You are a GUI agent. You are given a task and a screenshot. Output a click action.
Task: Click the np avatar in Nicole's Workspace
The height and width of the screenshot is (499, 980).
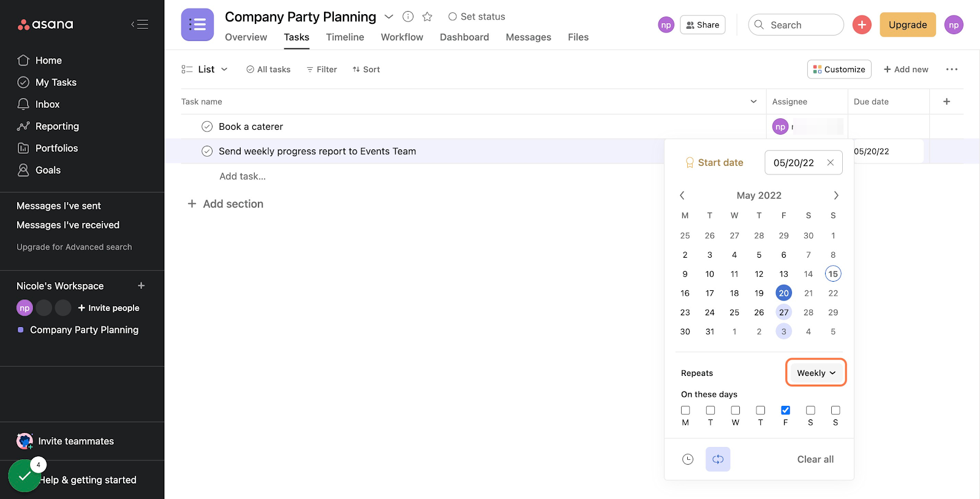[x=24, y=308]
